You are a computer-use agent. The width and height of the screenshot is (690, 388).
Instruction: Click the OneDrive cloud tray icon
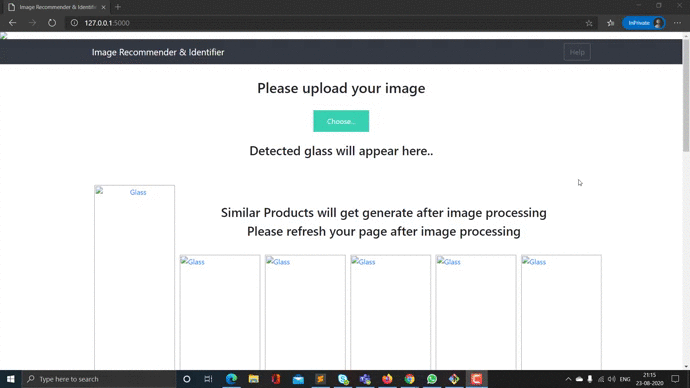tap(579, 379)
